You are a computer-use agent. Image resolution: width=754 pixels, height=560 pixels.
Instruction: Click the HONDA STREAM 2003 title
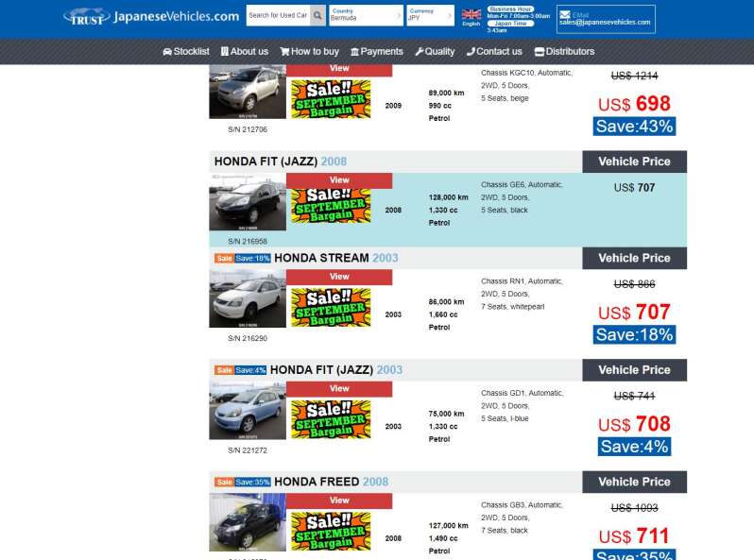pyautogui.click(x=336, y=258)
